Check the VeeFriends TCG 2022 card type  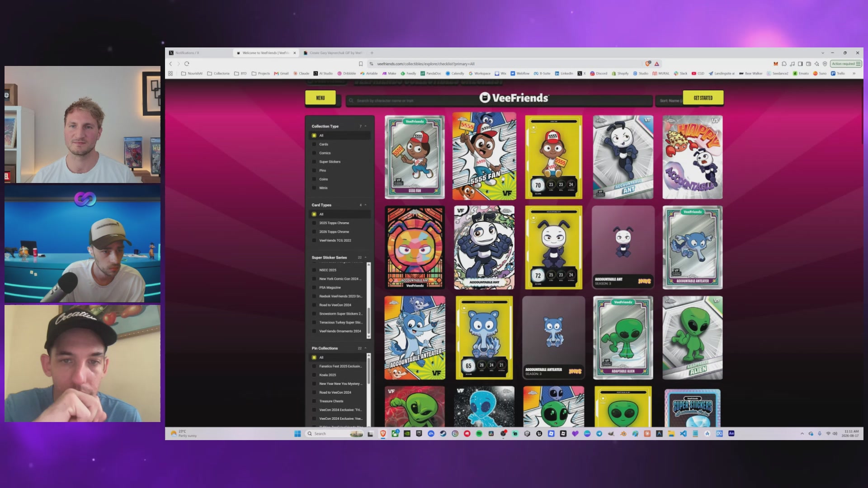coord(314,240)
